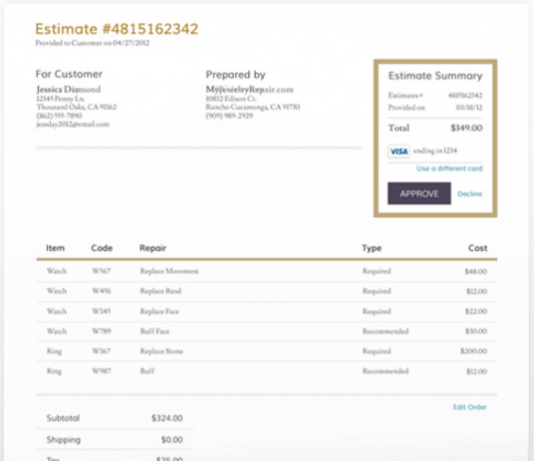
Task: Click the Buff Face repair row
Action: point(267,331)
